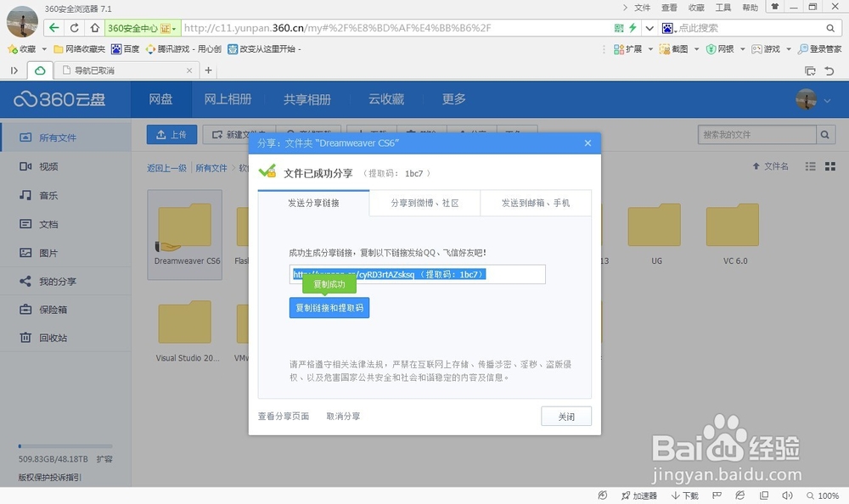Toggle the sidebar panel icon beside tabs
Viewport: 849px width, 504px height.
(x=14, y=70)
